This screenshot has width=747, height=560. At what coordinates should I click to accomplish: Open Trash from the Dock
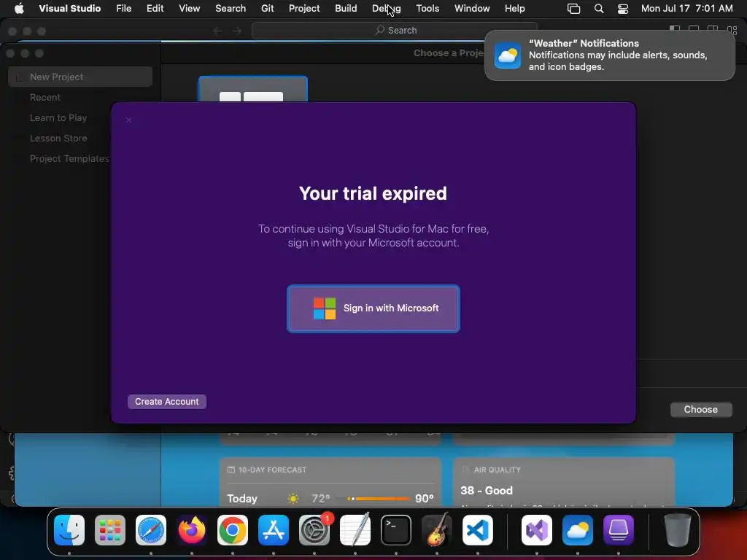click(x=678, y=530)
